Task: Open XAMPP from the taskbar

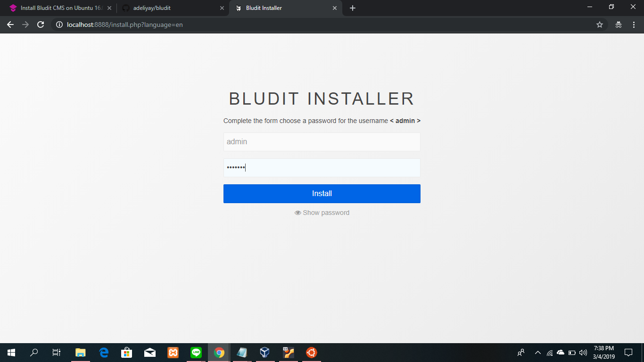Action: click(x=173, y=353)
